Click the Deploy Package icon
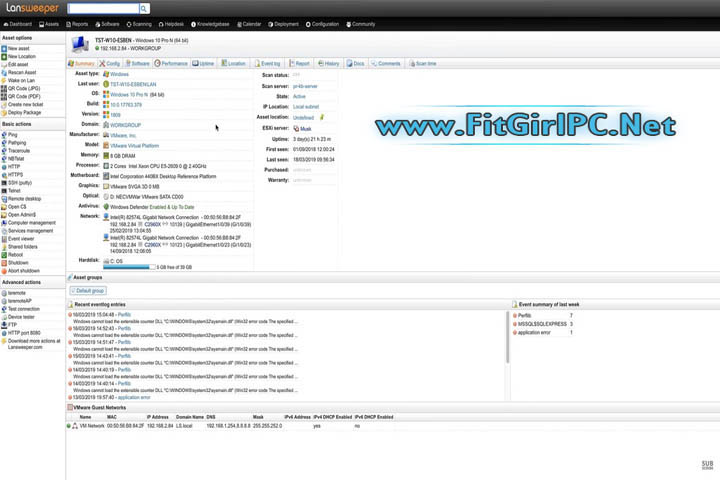Screen dimensions: 720x480 [x=4, y=112]
